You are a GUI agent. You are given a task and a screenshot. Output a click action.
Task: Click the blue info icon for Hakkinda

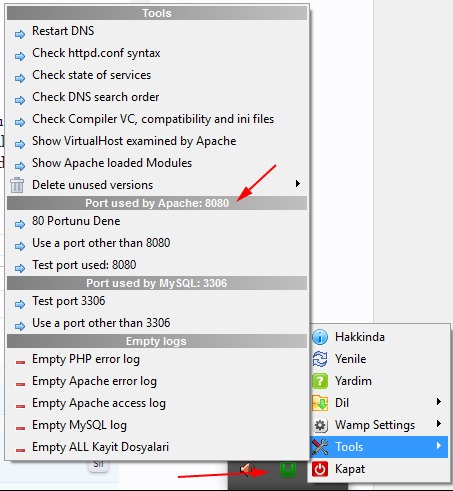point(320,337)
